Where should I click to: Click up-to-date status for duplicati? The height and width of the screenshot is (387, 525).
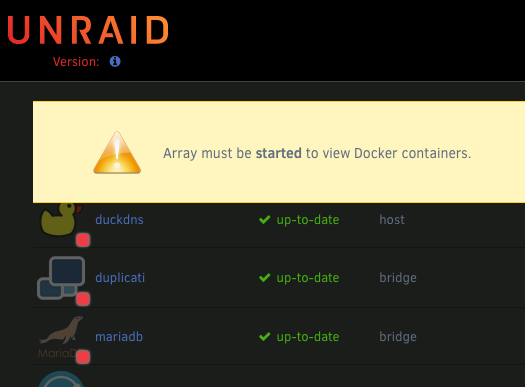click(308, 278)
